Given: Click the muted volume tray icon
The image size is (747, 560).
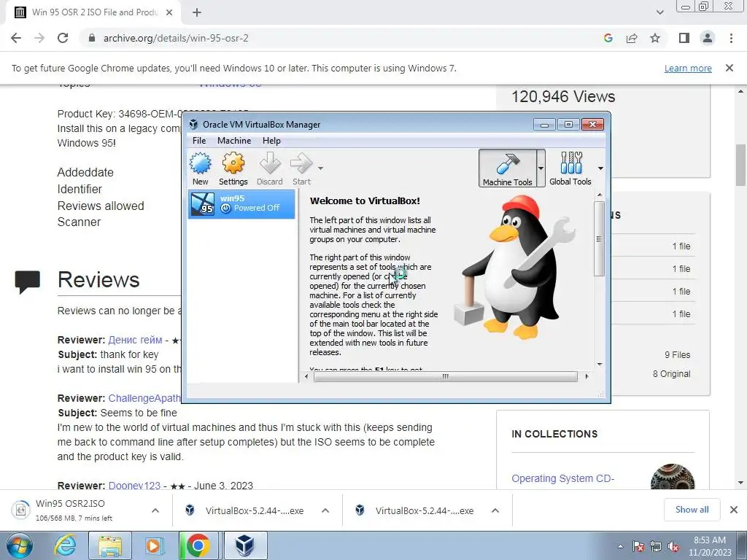Looking at the screenshot, I should click(x=673, y=547).
